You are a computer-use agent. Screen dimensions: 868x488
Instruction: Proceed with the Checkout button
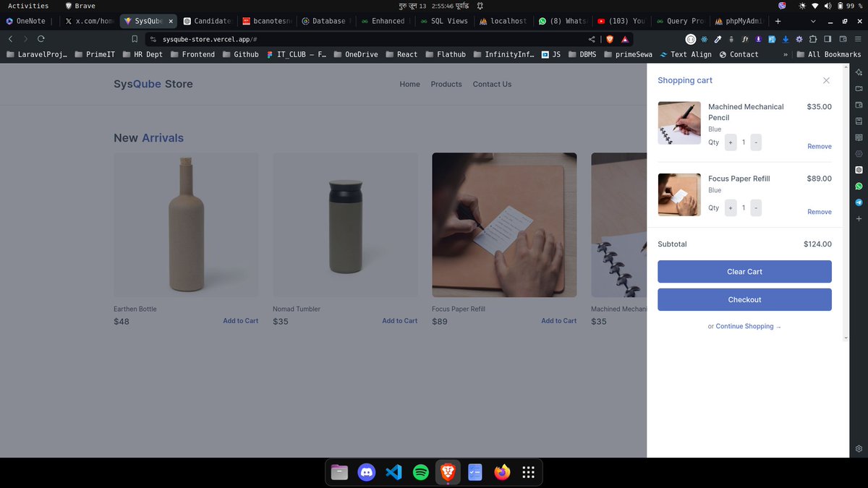(744, 299)
